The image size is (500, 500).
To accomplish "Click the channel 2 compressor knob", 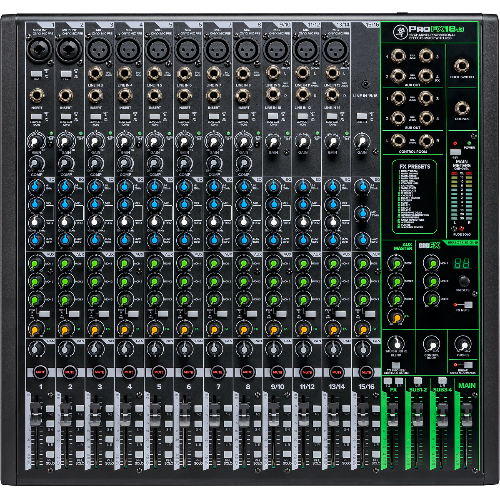I will [x=66, y=164].
